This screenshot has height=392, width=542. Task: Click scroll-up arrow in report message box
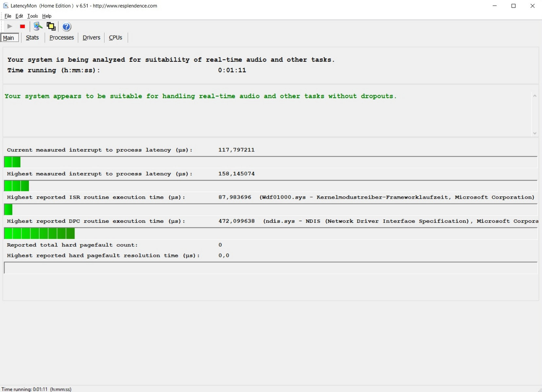(535, 96)
